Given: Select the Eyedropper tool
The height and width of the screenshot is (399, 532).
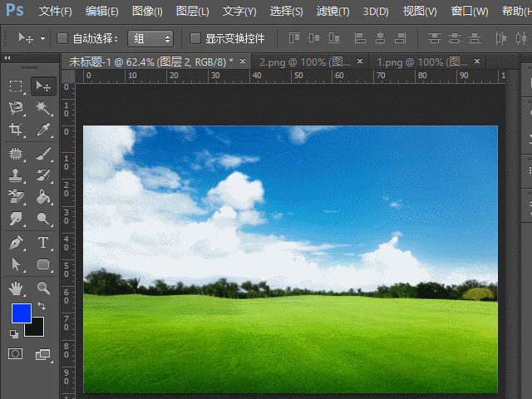Looking at the screenshot, I should (43, 130).
